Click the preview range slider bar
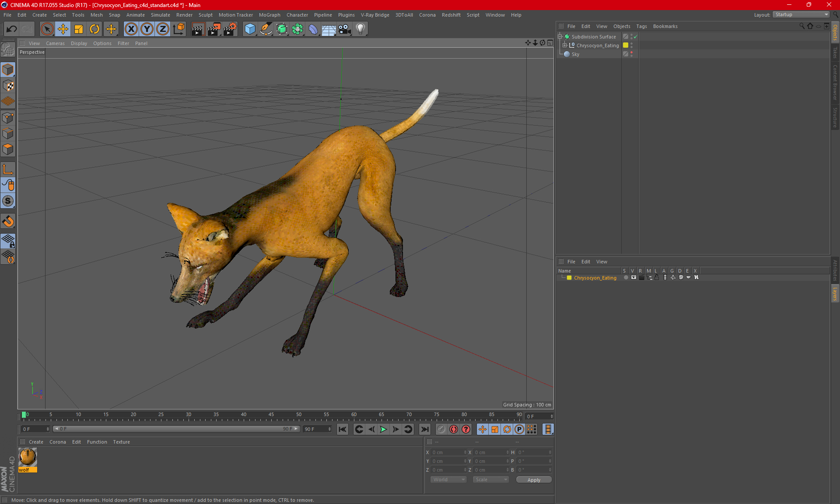 point(177,429)
